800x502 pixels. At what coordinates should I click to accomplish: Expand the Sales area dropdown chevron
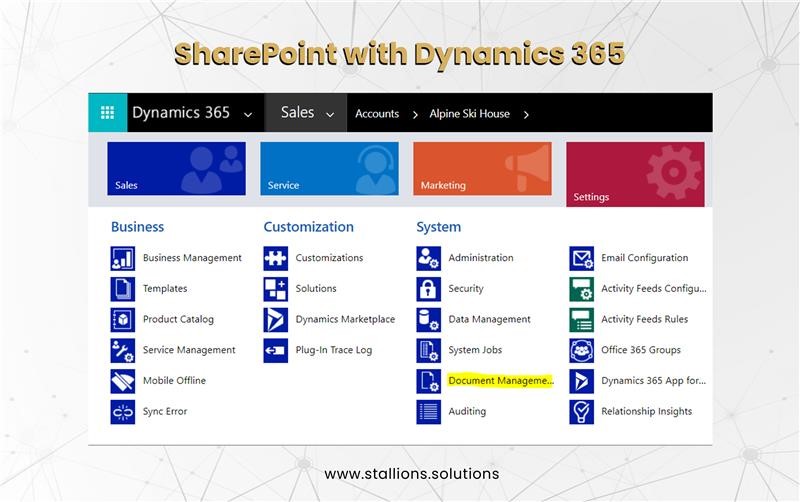pyautogui.click(x=330, y=115)
